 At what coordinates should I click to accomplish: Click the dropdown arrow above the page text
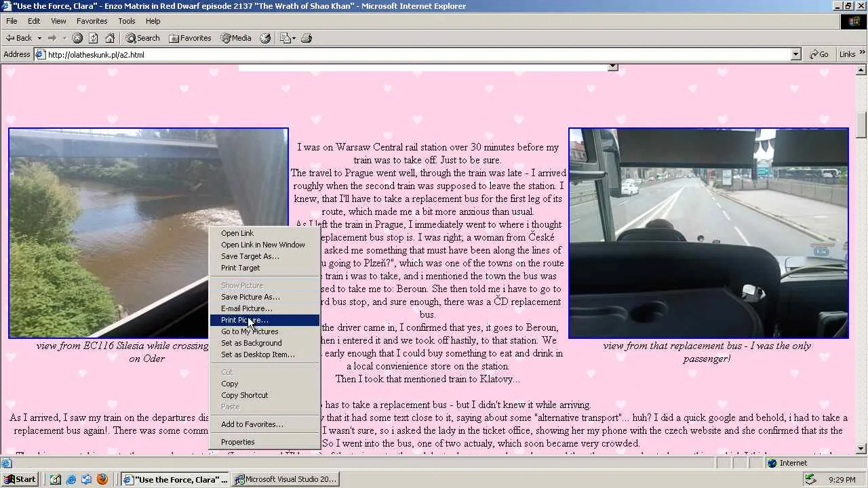(613, 67)
